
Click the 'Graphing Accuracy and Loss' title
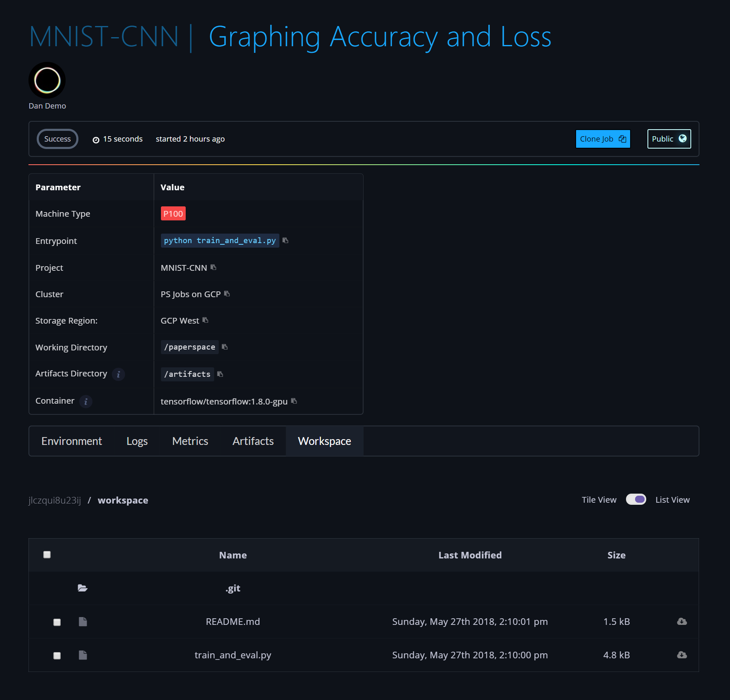[380, 37]
